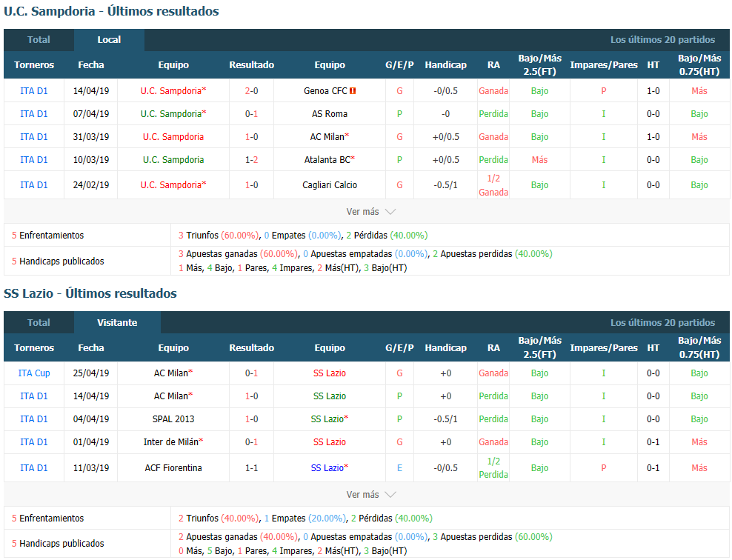Click AS Roma team name
The image size is (732, 560).
tap(330, 114)
